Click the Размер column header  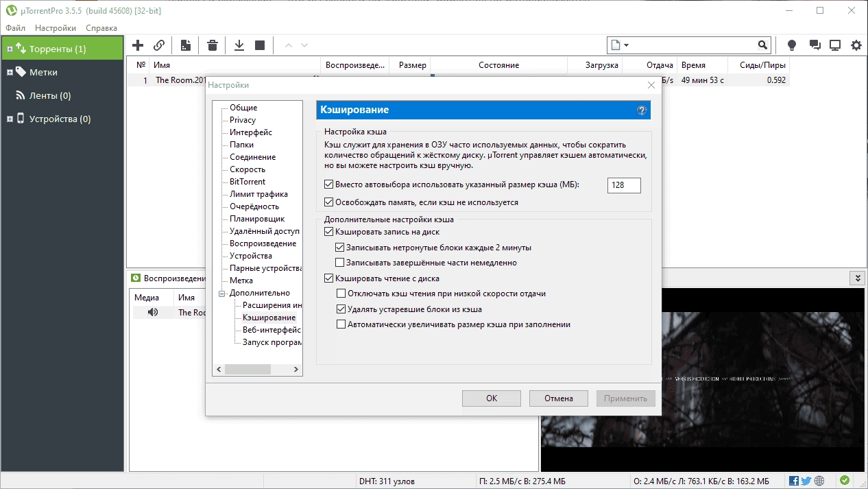410,65
